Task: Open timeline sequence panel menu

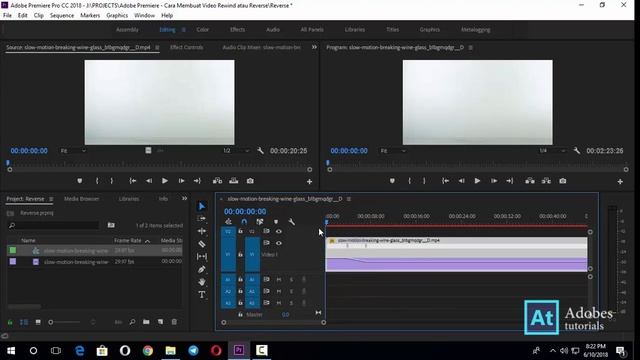Action: click(x=349, y=199)
